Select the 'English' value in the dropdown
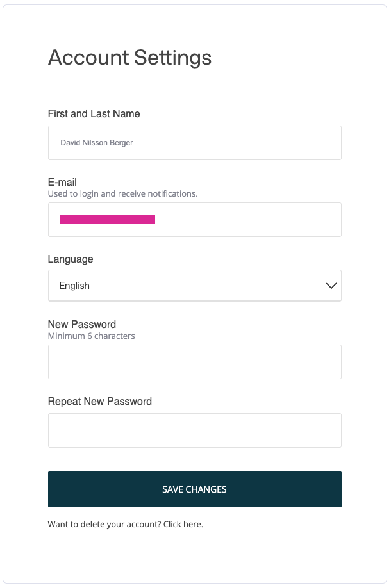The height and width of the screenshot is (588, 391). tap(74, 286)
